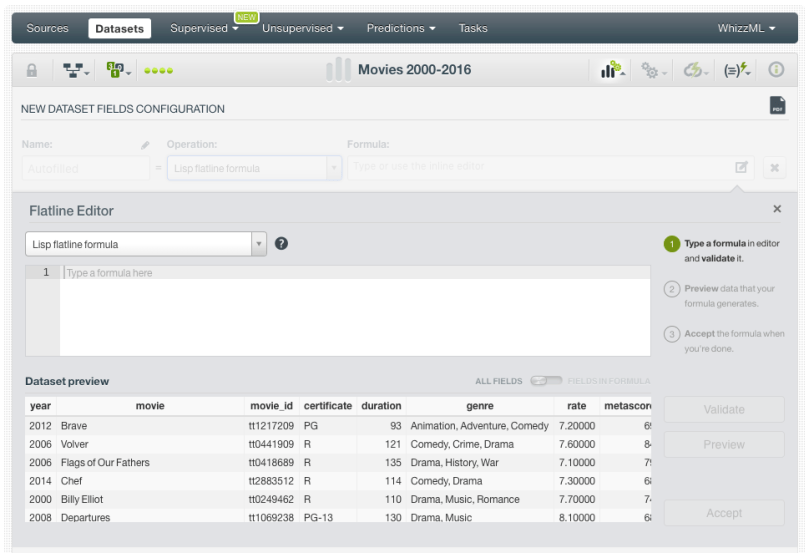Click the lock privacy icon
Screen dimensions: 809x553
32,70
